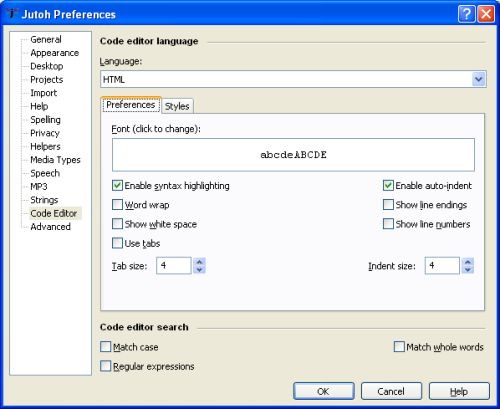500x409 pixels.
Task: Tick the Use tabs checkbox
Action: coord(117,243)
